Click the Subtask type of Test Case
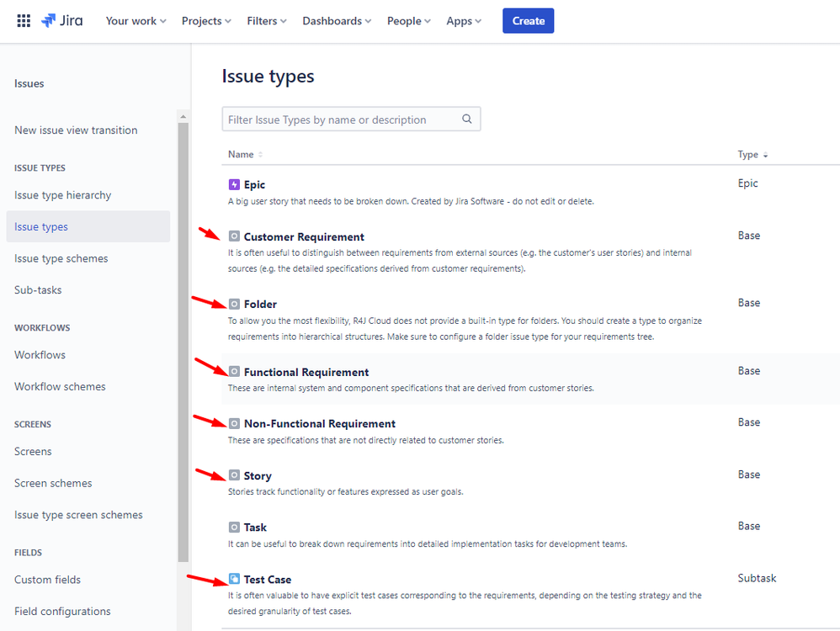This screenshot has width=840, height=631. [757, 578]
